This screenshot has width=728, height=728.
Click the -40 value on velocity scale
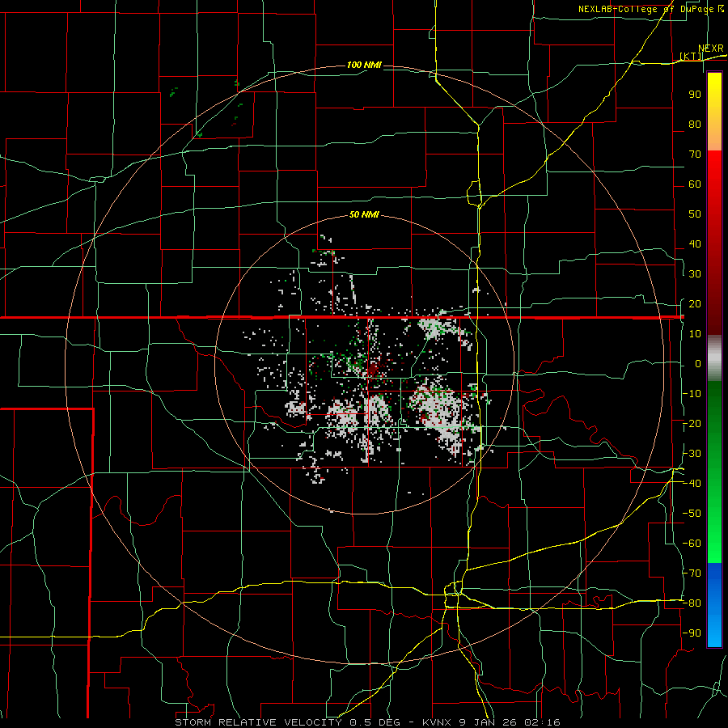pyautogui.click(x=692, y=484)
